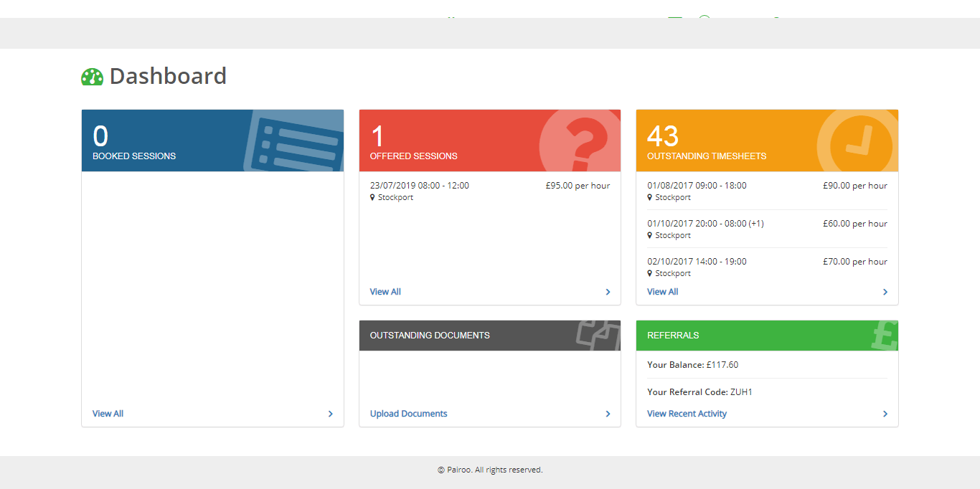Click the chevron beside View Recent Activity
The image size is (980, 489).
coord(885,414)
